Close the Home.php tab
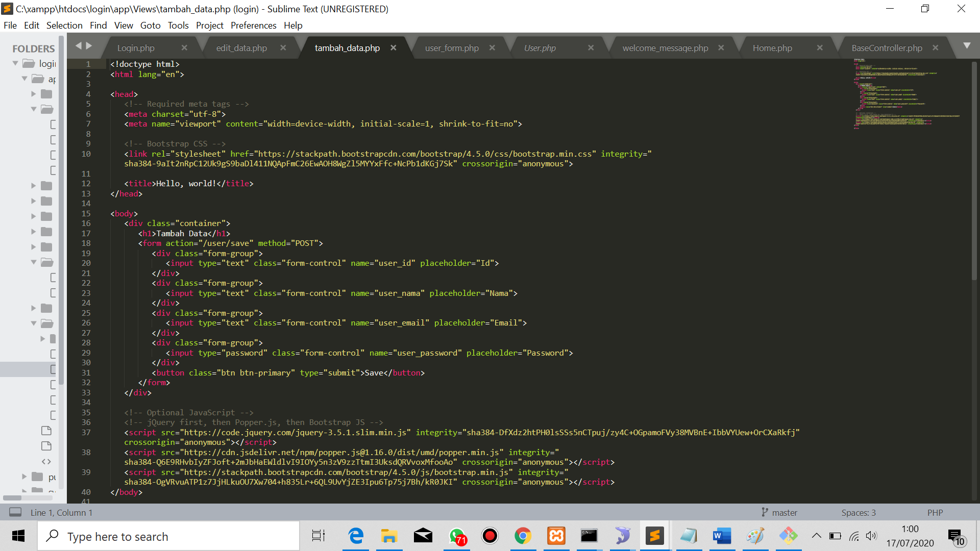 820,47
